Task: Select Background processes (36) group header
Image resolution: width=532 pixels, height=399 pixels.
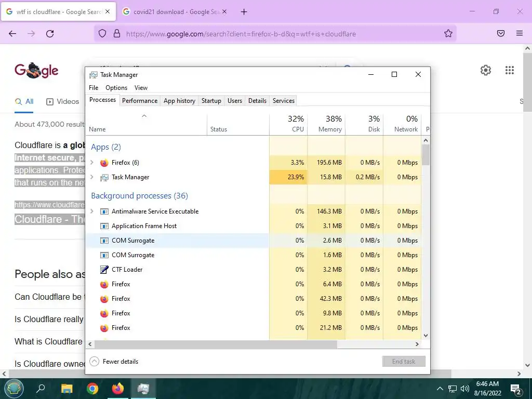Action: click(x=139, y=196)
